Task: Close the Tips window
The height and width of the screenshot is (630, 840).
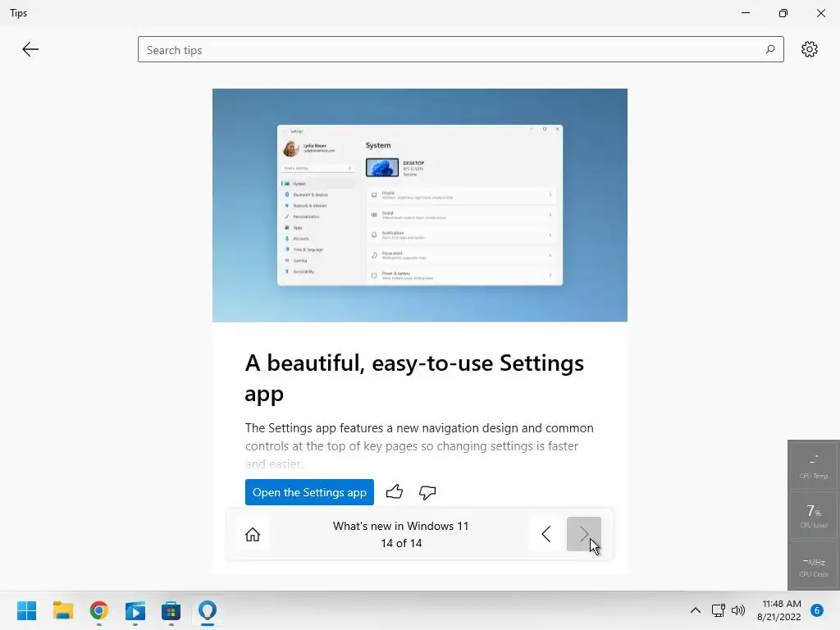Action: (x=820, y=13)
